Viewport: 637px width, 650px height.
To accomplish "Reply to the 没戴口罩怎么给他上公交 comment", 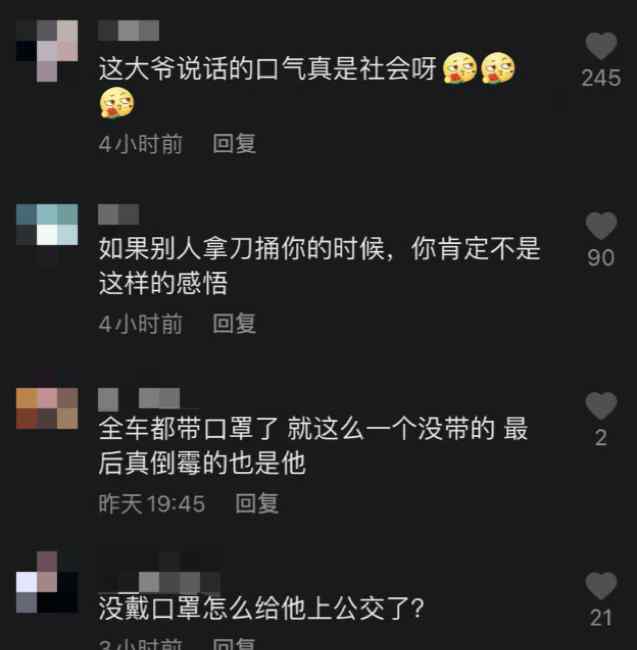I will click(234, 644).
